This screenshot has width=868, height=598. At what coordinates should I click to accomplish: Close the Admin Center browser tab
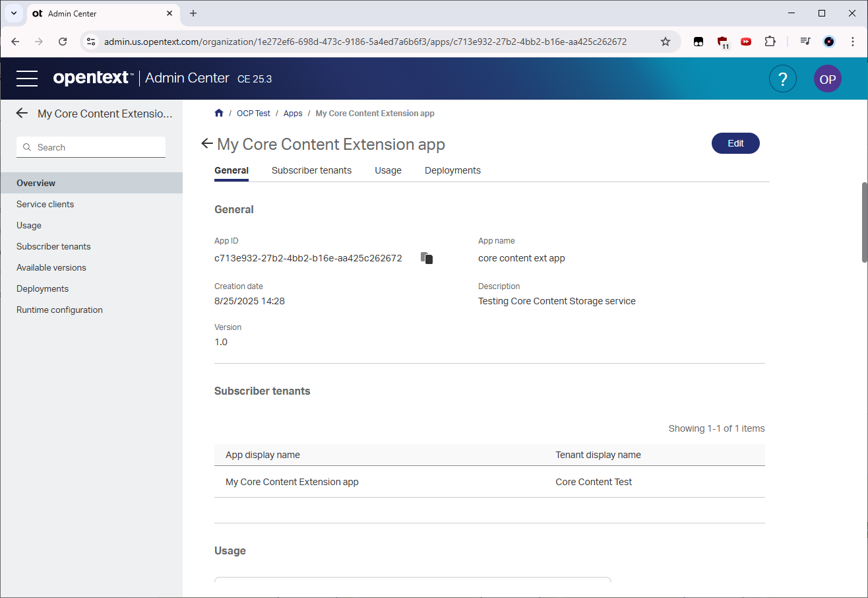170,13
